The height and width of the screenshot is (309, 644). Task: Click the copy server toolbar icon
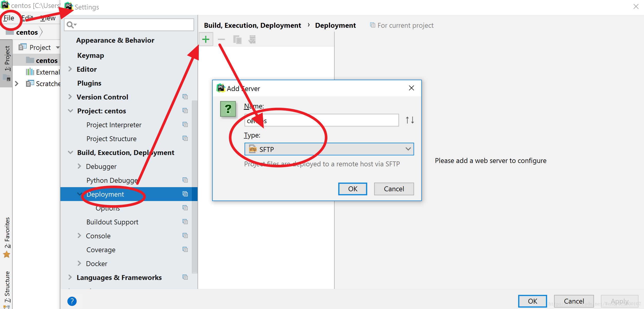(x=237, y=40)
